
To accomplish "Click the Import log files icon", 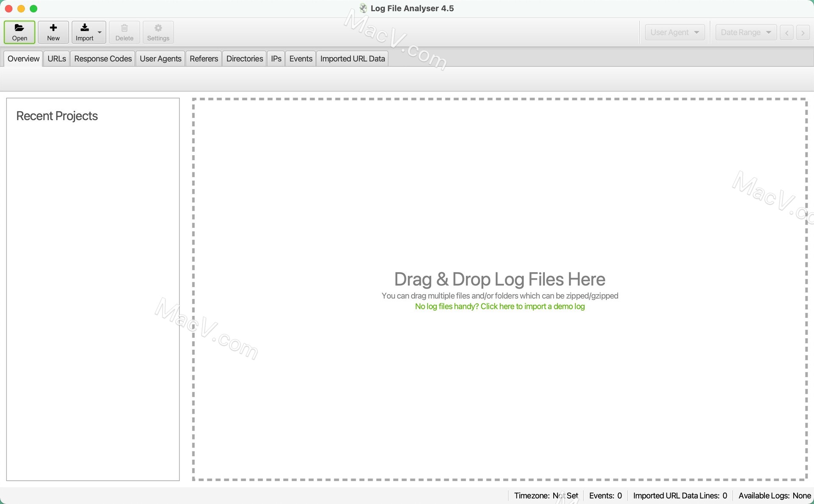I will (84, 31).
